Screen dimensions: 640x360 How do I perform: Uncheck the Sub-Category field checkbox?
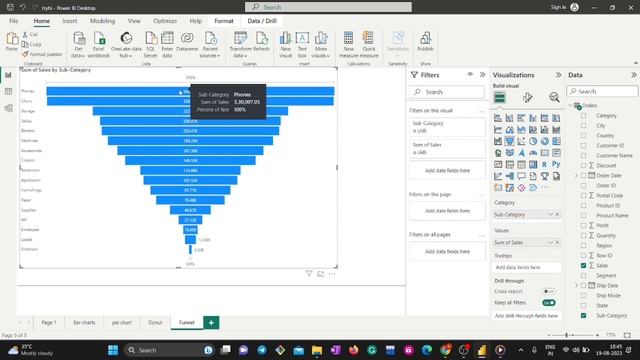(584, 316)
